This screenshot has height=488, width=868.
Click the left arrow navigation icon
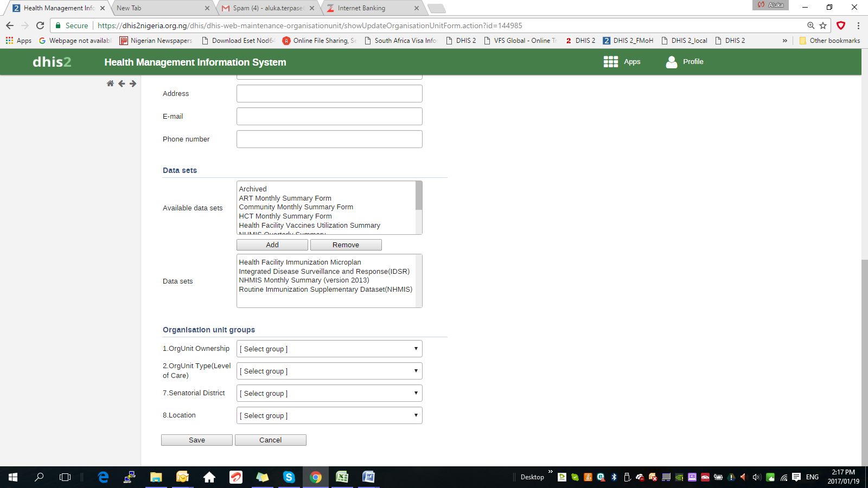(122, 84)
